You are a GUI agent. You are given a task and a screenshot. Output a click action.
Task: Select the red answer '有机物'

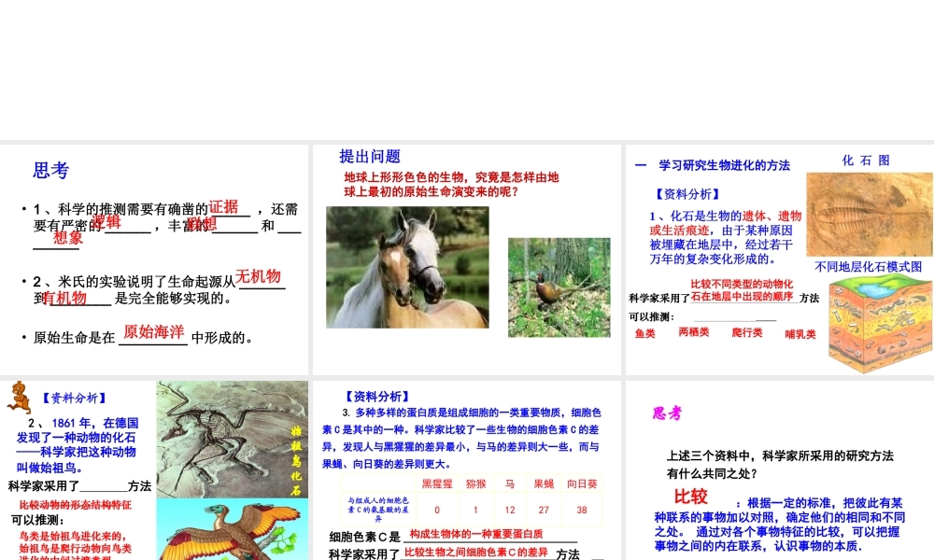pyautogui.click(x=64, y=298)
